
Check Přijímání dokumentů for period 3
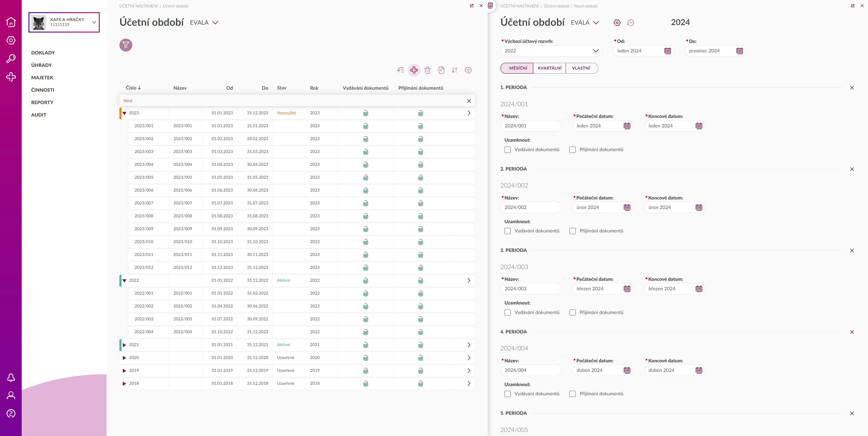[572, 312]
